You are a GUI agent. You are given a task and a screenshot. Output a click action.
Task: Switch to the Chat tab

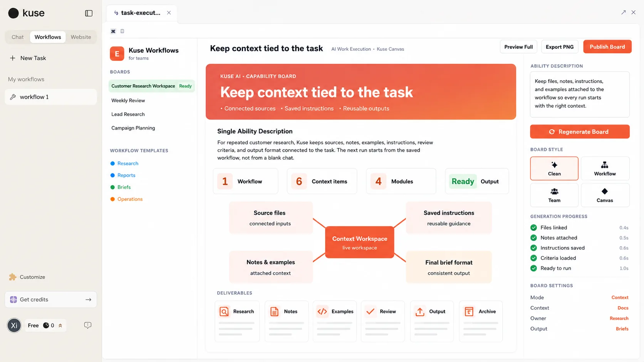(18, 37)
